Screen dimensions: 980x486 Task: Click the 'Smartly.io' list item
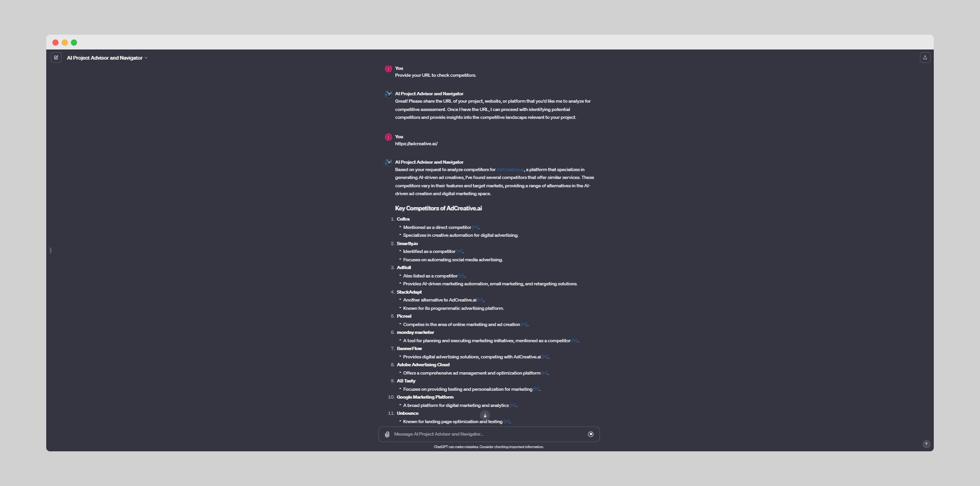(407, 244)
